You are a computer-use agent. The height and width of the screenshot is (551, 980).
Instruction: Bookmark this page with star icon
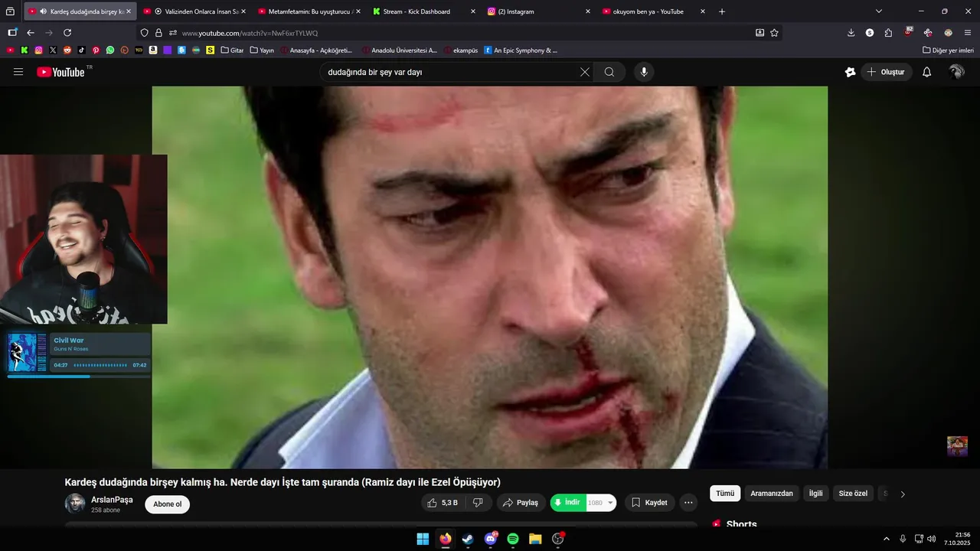coord(774,33)
